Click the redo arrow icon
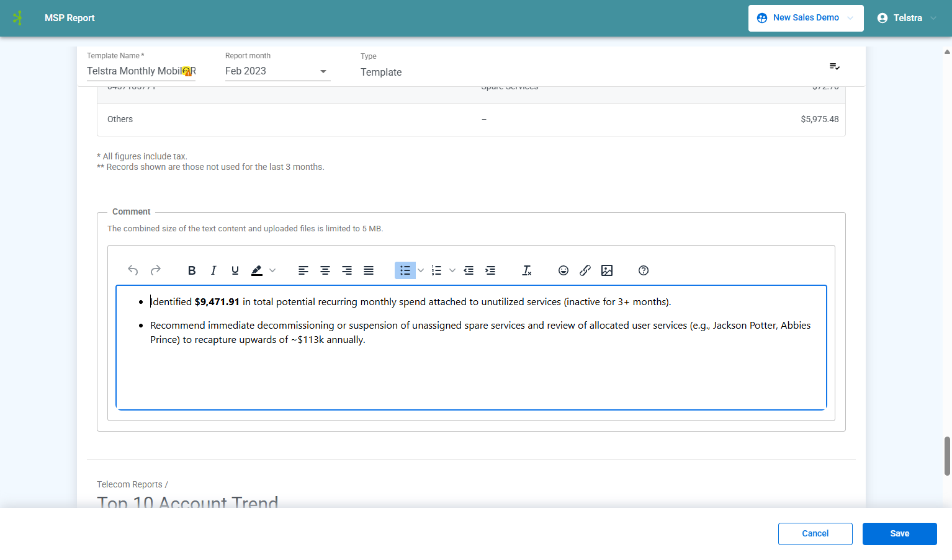 [x=156, y=270]
